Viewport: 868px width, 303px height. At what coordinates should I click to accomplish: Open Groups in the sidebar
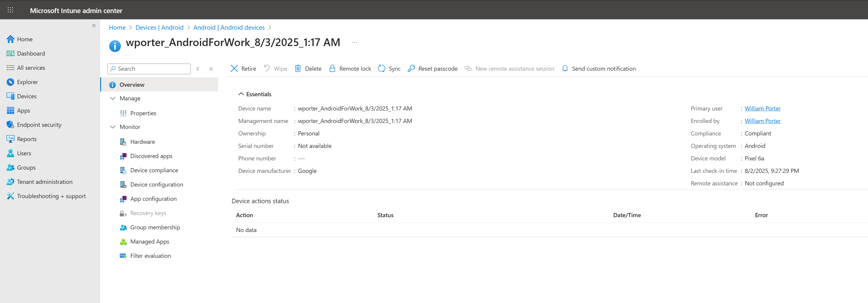click(x=26, y=167)
